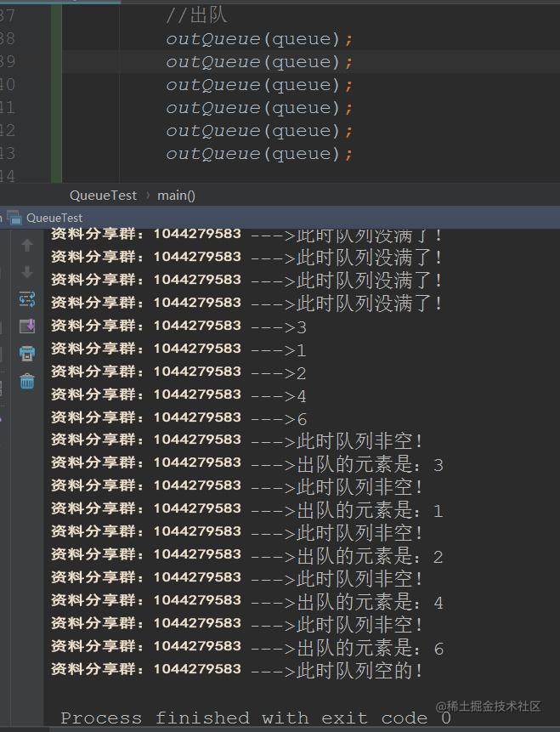
Task: Click QueueTest in the editor breadcrumb
Action: tap(103, 196)
